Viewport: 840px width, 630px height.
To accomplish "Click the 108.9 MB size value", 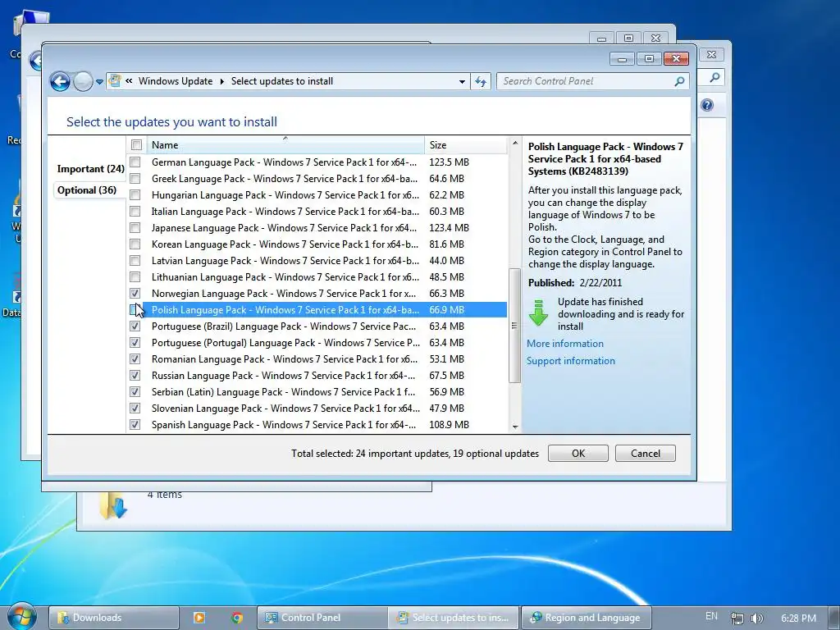I will click(449, 425).
